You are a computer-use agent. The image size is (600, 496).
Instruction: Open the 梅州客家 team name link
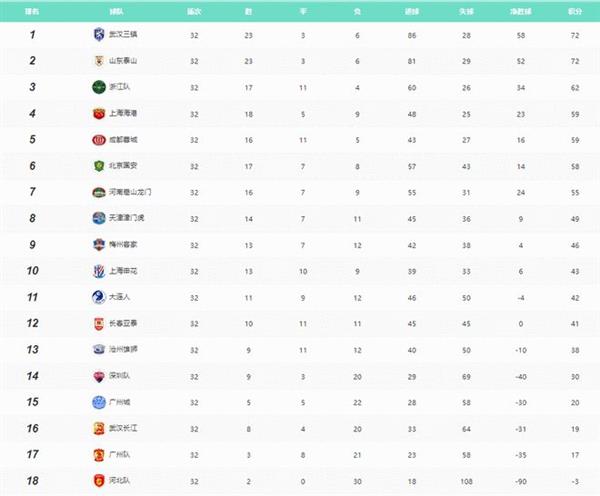coord(123,244)
